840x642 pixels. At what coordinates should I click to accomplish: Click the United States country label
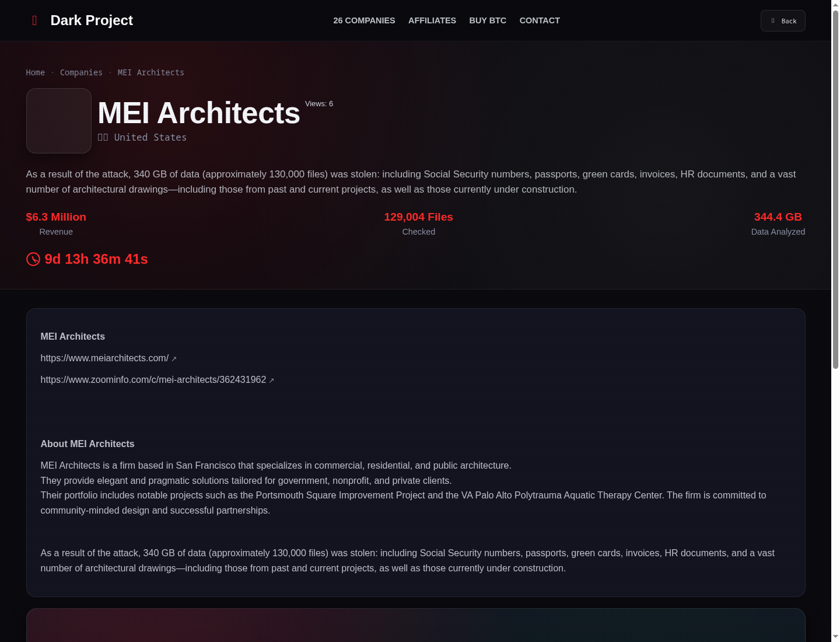pyautogui.click(x=150, y=137)
